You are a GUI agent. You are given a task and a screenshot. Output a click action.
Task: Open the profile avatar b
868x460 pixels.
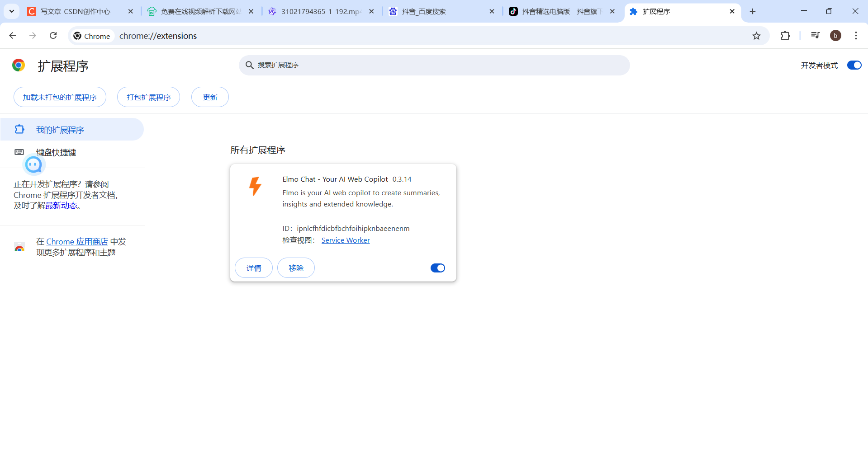(835, 36)
